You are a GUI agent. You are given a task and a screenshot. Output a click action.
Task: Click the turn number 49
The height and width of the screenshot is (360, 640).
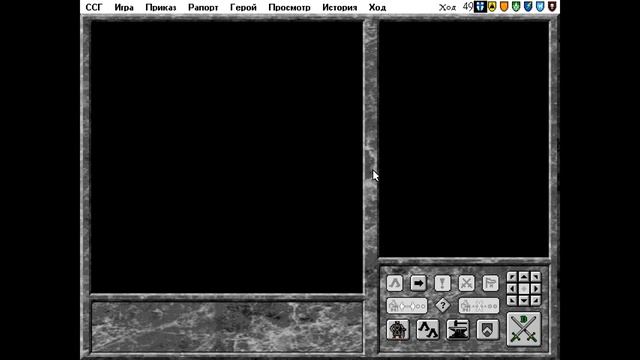(468, 7)
